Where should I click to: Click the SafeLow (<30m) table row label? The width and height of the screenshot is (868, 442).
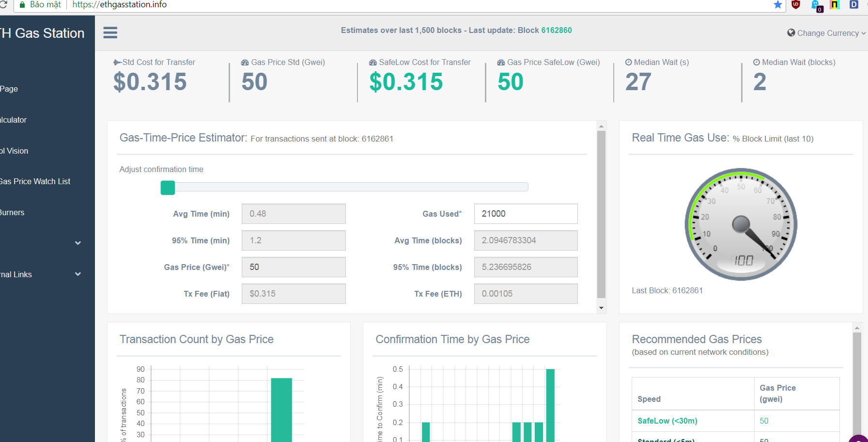667,421
